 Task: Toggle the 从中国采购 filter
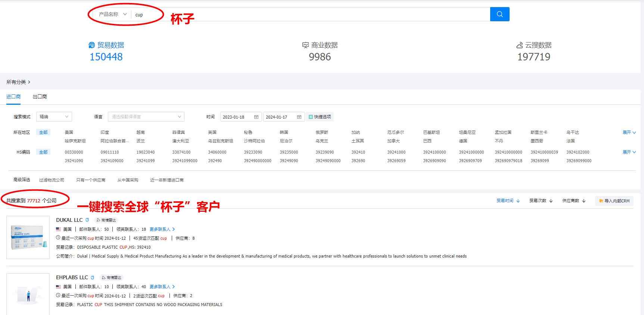128,180
